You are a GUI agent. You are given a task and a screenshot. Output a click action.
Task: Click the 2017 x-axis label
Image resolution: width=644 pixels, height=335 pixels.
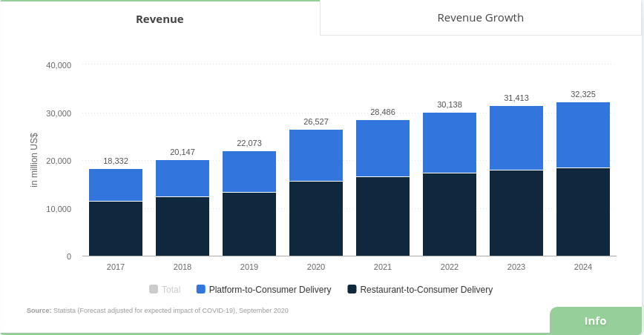116,267
